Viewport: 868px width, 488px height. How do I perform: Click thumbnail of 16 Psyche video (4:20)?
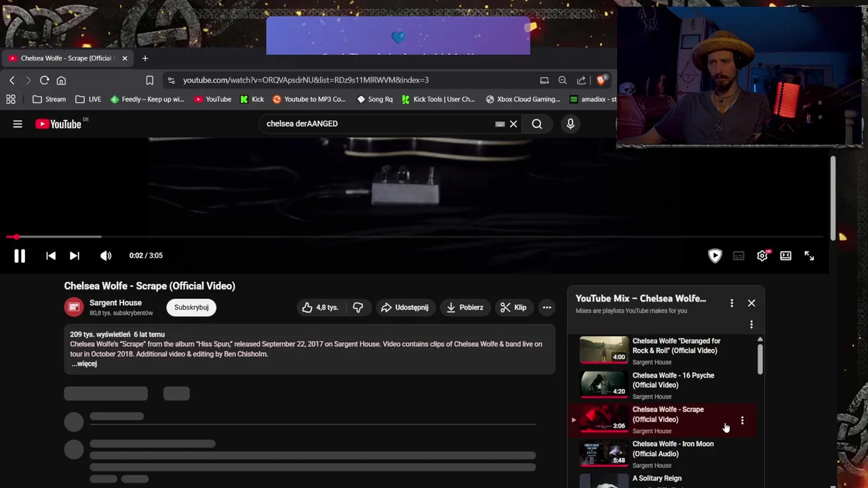[x=604, y=385]
